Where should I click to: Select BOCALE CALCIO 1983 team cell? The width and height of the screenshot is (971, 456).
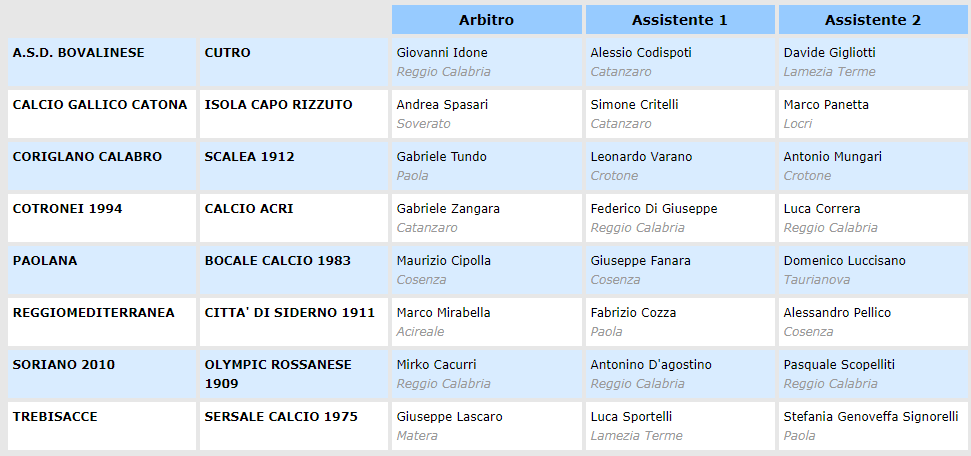(278, 260)
